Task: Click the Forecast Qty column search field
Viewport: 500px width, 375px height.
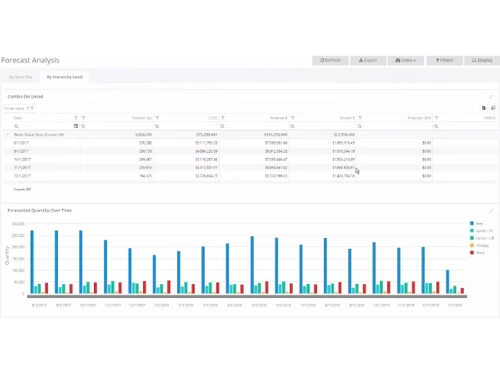Action: [x=117, y=126]
